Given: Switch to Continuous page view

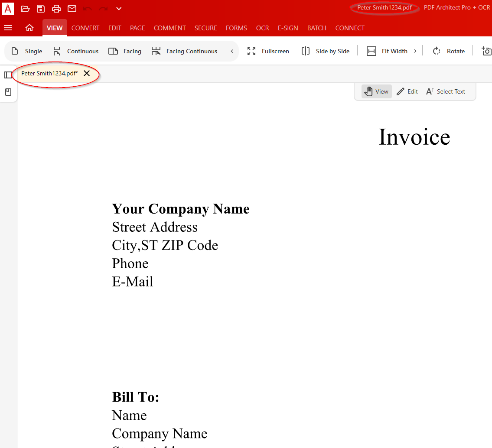Looking at the screenshot, I should (76, 51).
